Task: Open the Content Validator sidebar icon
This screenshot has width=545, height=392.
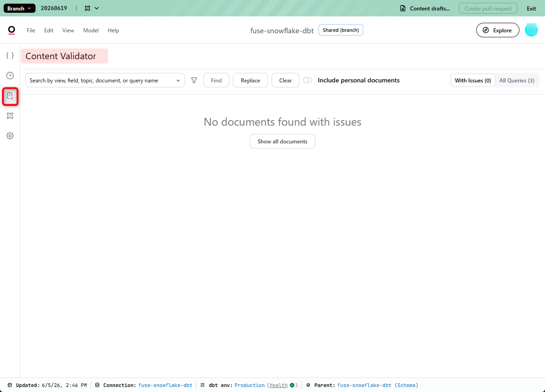Action: point(10,96)
